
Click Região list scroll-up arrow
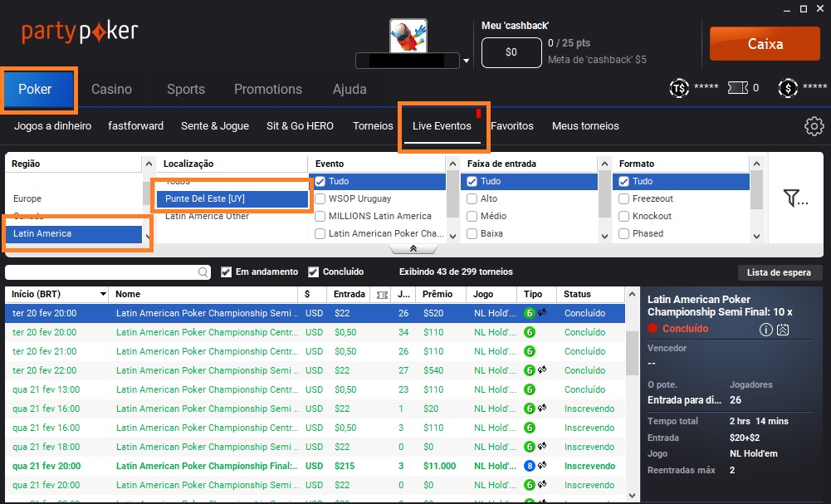[x=149, y=164]
